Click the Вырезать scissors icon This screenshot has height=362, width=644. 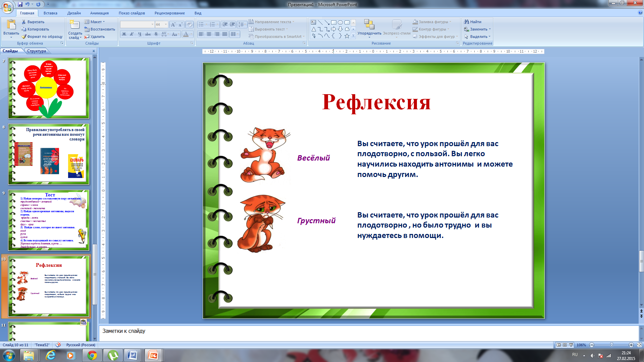click(24, 22)
